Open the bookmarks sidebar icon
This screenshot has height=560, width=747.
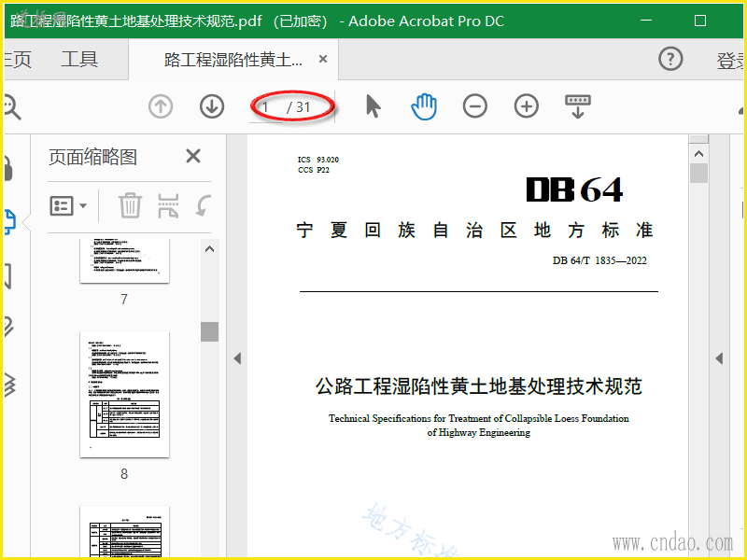[x=8, y=275]
